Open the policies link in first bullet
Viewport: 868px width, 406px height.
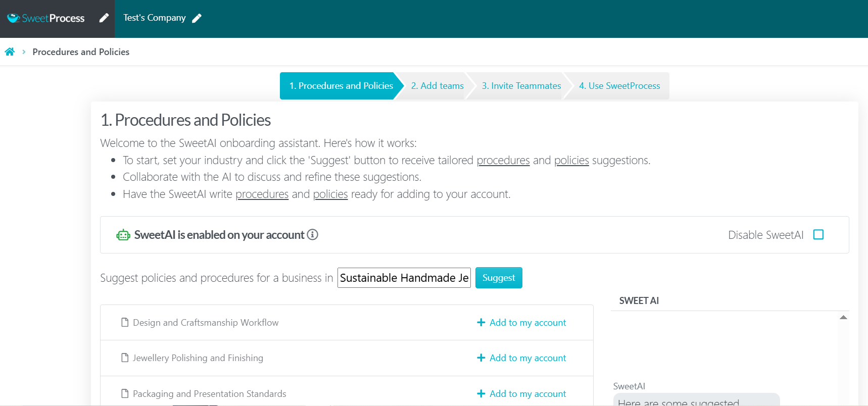pos(571,161)
